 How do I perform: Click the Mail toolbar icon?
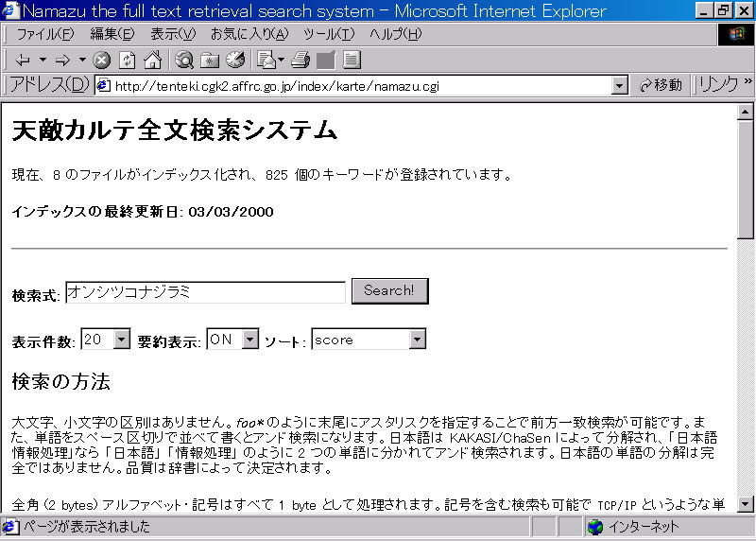click(267, 61)
